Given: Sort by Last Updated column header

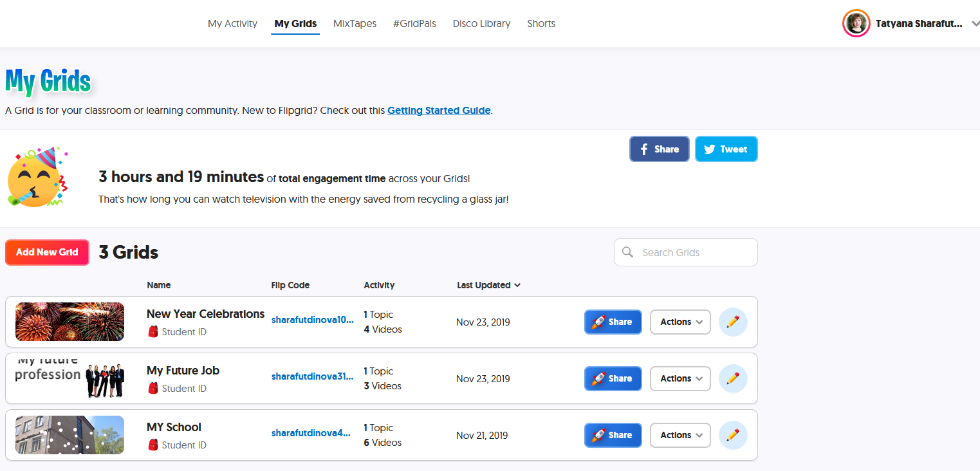Looking at the screenshot, I should coord(489,285).
